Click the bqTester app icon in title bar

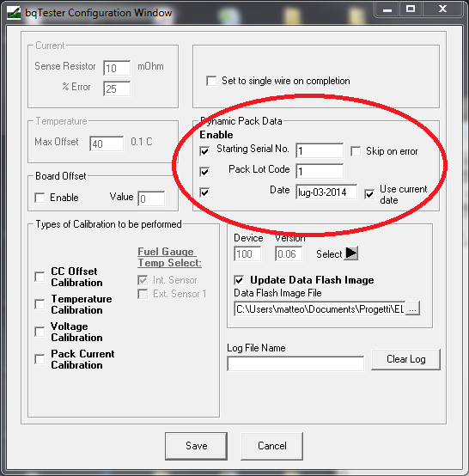14,13
